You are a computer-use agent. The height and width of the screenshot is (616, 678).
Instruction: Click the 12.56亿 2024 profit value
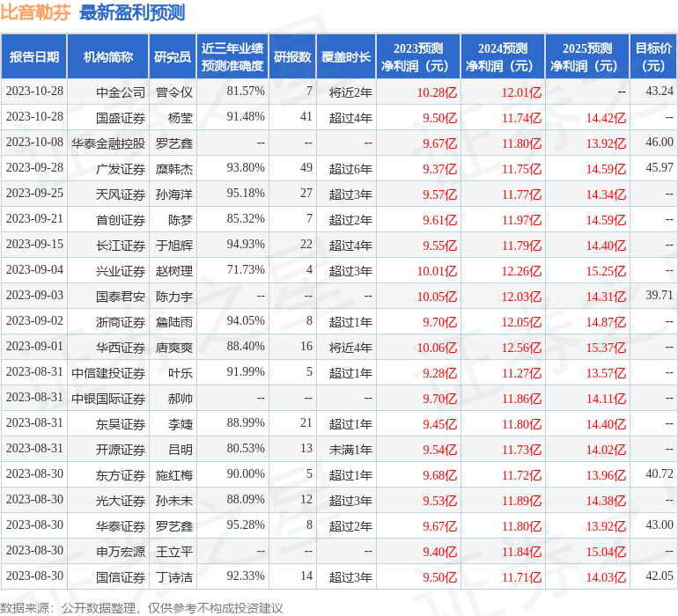tap(521, 347)
